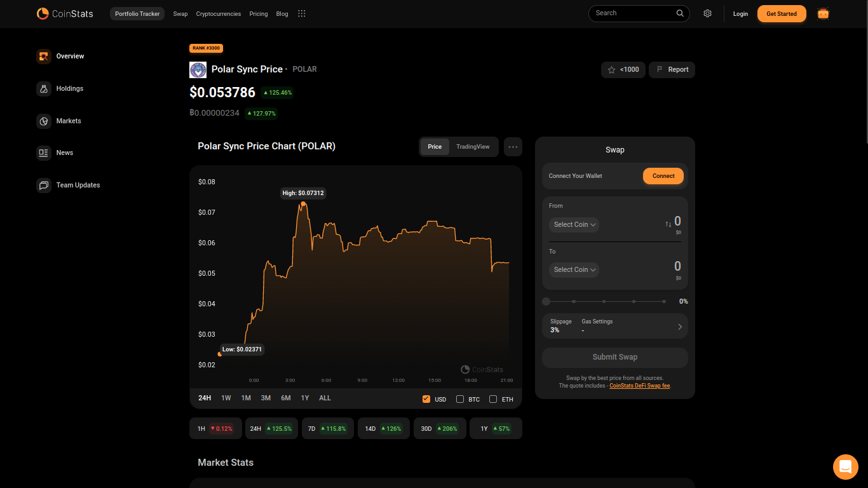The image size is (868, 488).
Task: Select the ALL time range
Action: (x=325, y=398)
